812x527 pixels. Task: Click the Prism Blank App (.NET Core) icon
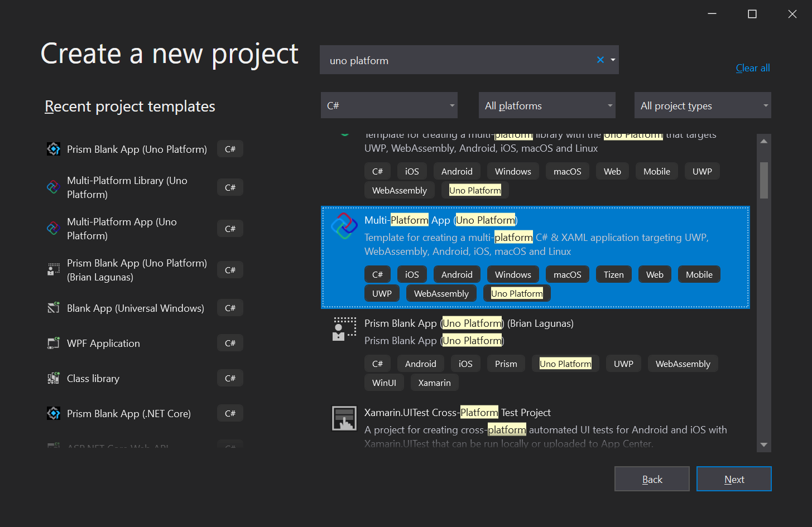click(54, 413)
